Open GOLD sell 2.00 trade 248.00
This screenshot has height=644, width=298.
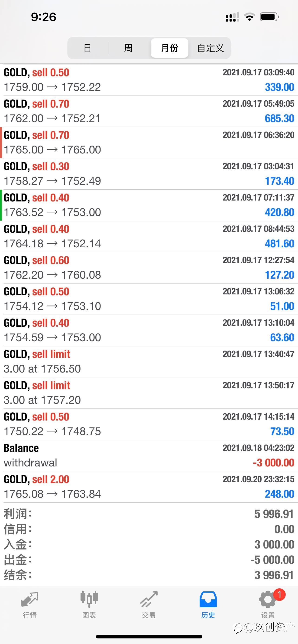click(x=149, y=487)
